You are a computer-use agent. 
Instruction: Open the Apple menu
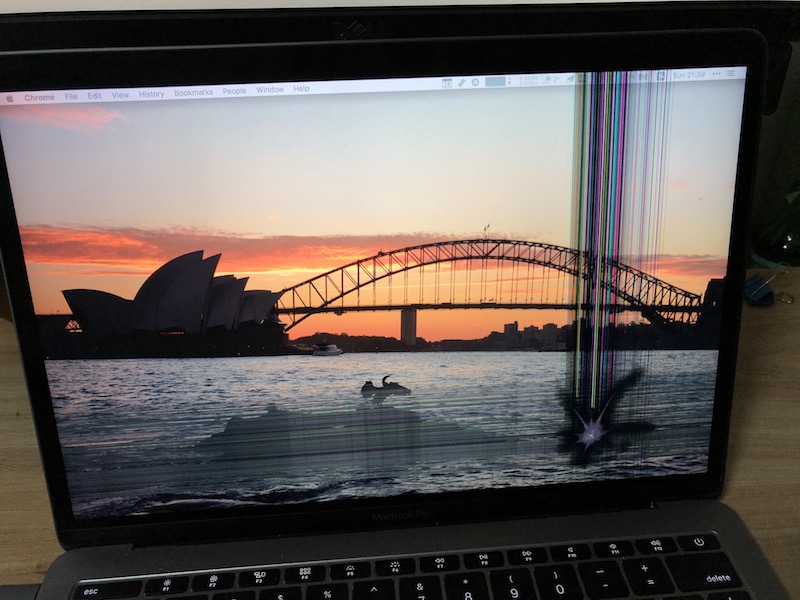point(10,99)
